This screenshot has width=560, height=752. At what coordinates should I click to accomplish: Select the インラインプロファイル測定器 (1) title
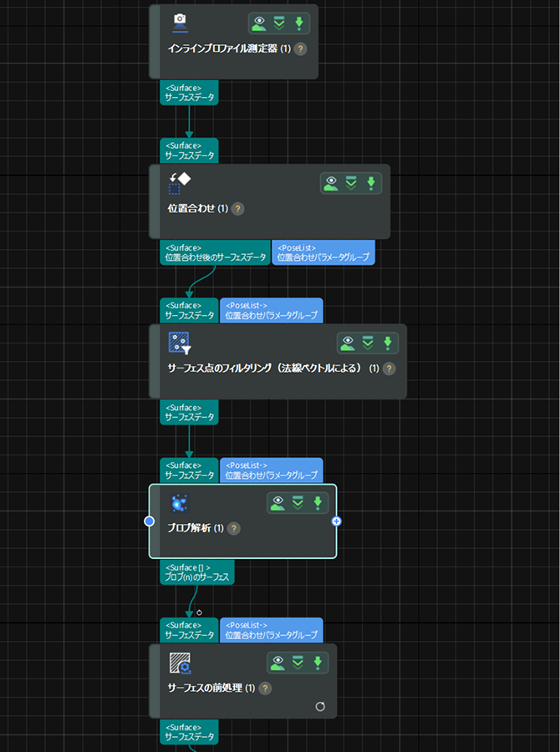click(229, 49)
